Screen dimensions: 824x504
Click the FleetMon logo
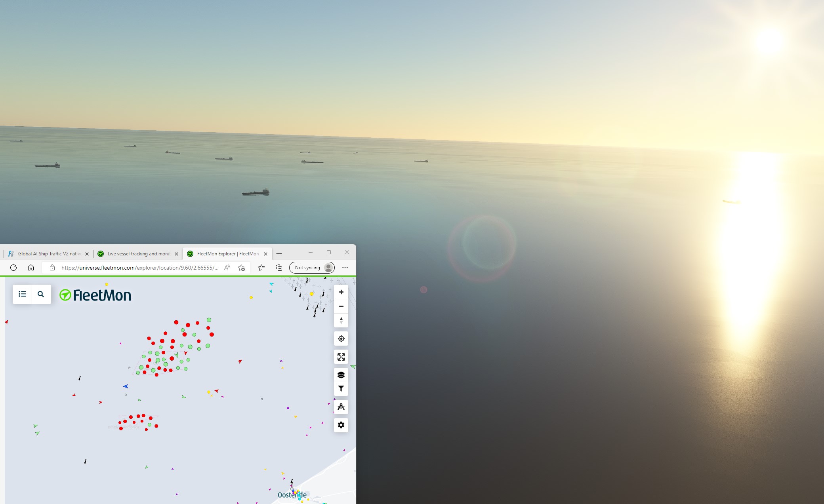95,295
